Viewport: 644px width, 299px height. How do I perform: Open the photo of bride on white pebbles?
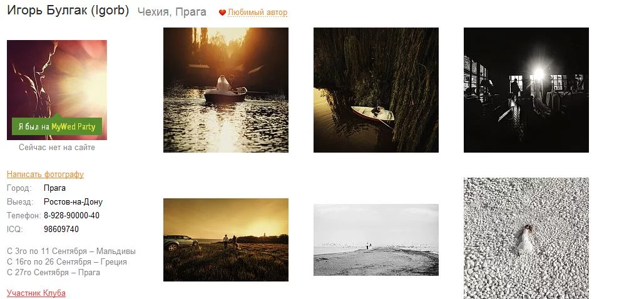click(x=526, y=238)
